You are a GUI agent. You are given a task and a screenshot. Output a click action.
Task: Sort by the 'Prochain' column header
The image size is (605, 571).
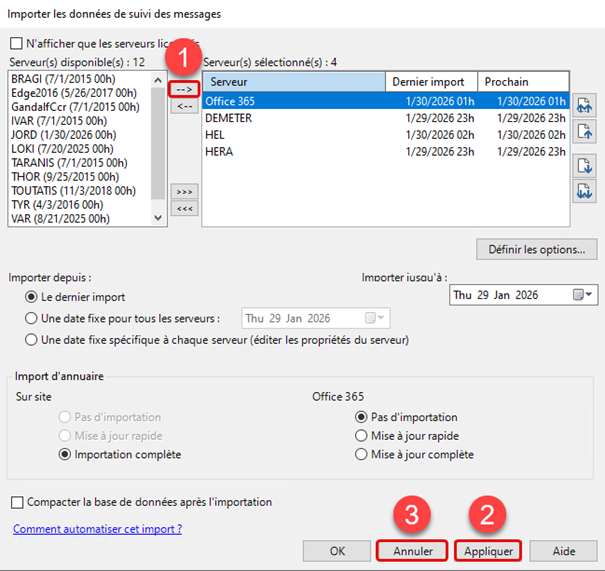click(520, 82)
